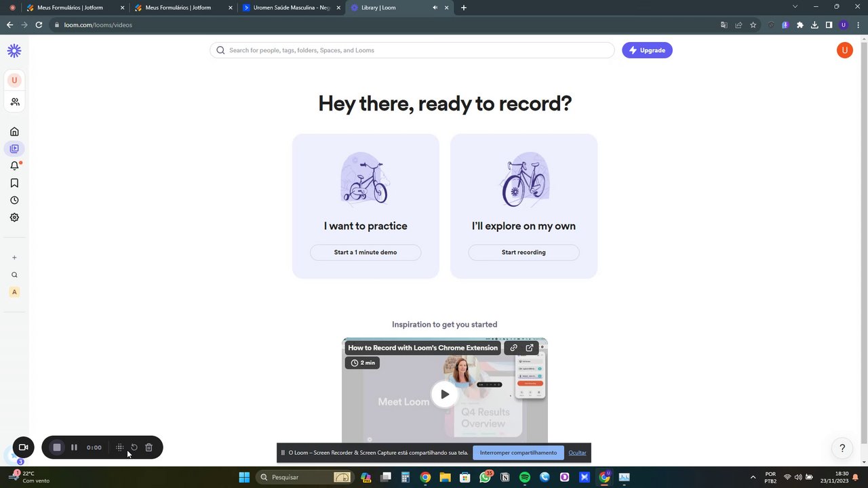Viewport: 868px width, 488px height.
Task: Open WhatsApp from the taskbar
Action: [485, 477]
